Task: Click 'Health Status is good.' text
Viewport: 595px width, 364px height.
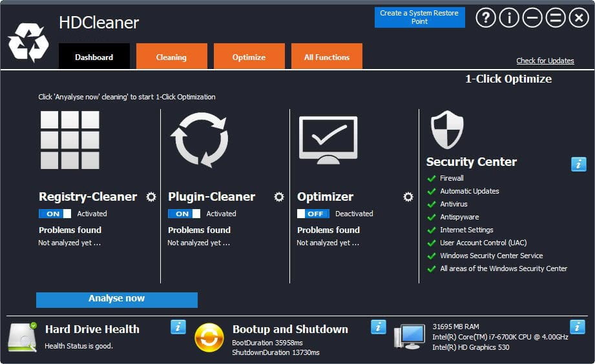Action: point(79,346)
